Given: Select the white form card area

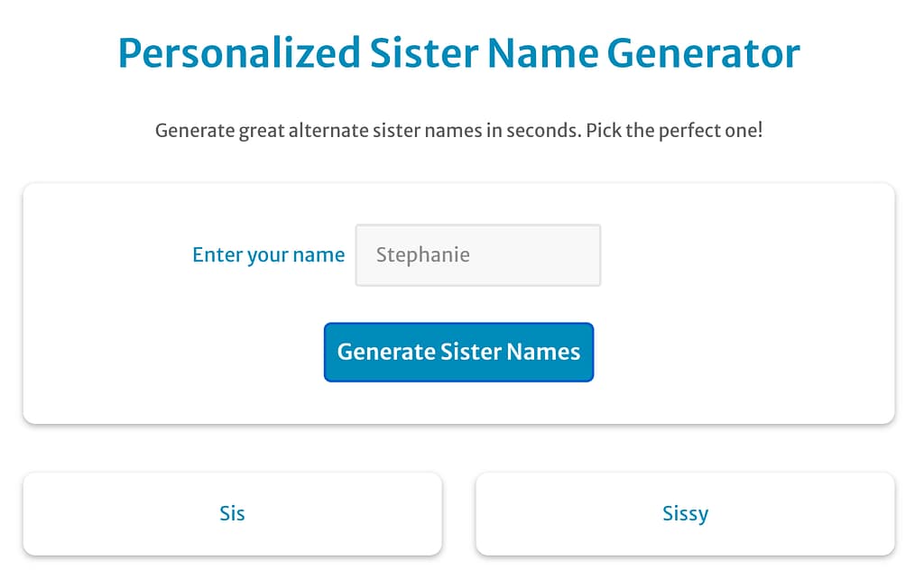Looking at the screenshot, I should [x=458, y=302].
